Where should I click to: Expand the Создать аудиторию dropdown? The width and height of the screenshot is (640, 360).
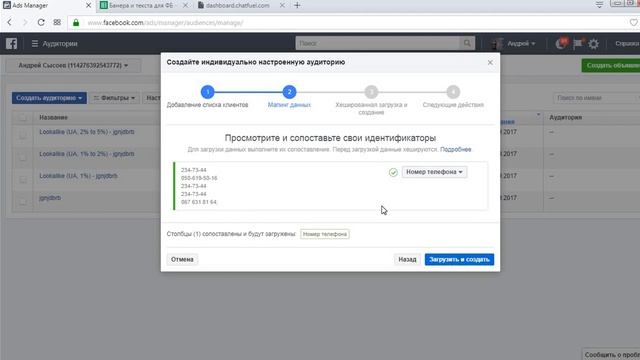coord(49,98)
